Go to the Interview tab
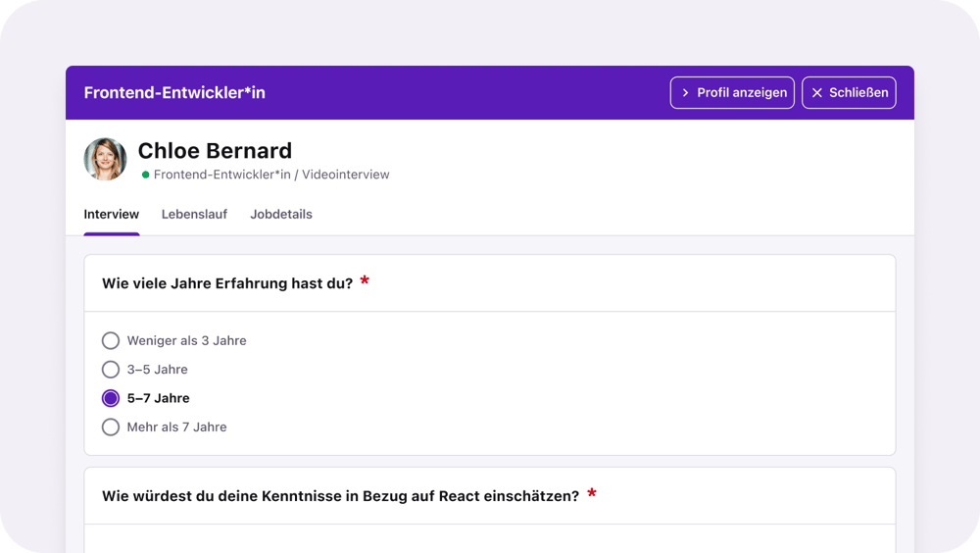The height and width of the screenshot is (553, 980). click(112, 215)
